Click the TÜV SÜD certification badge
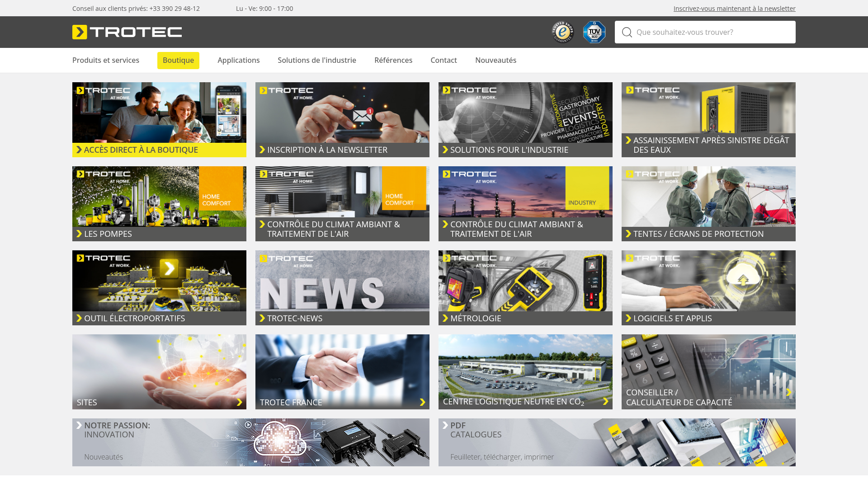 coord(594,32)
